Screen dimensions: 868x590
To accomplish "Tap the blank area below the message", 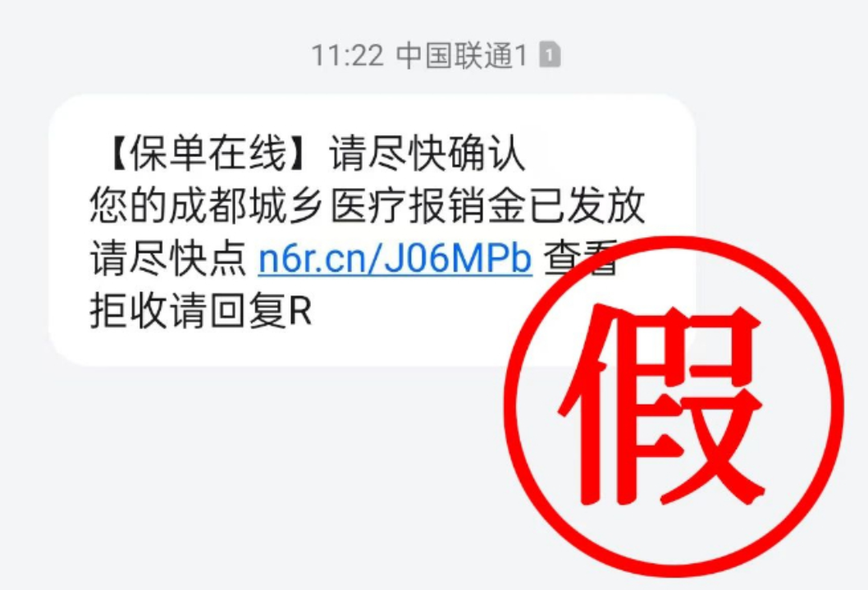I will pos(249,470).
